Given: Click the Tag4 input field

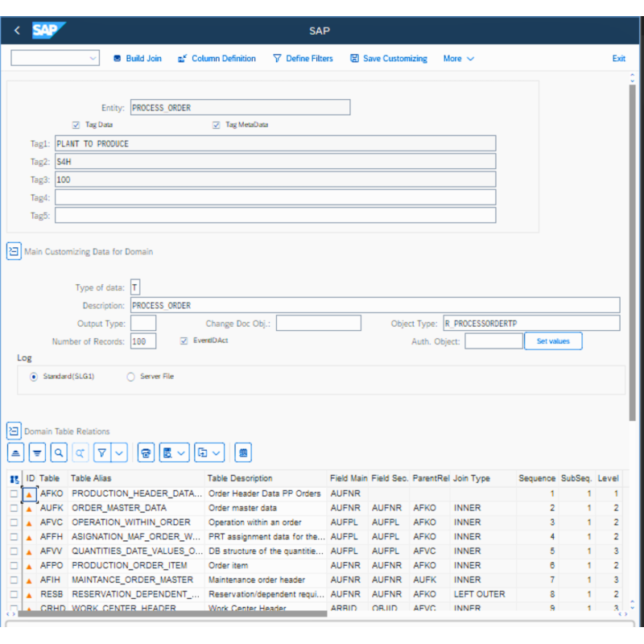Looking at the screenshot, I should pyautogui.click(x=275, y=197).
